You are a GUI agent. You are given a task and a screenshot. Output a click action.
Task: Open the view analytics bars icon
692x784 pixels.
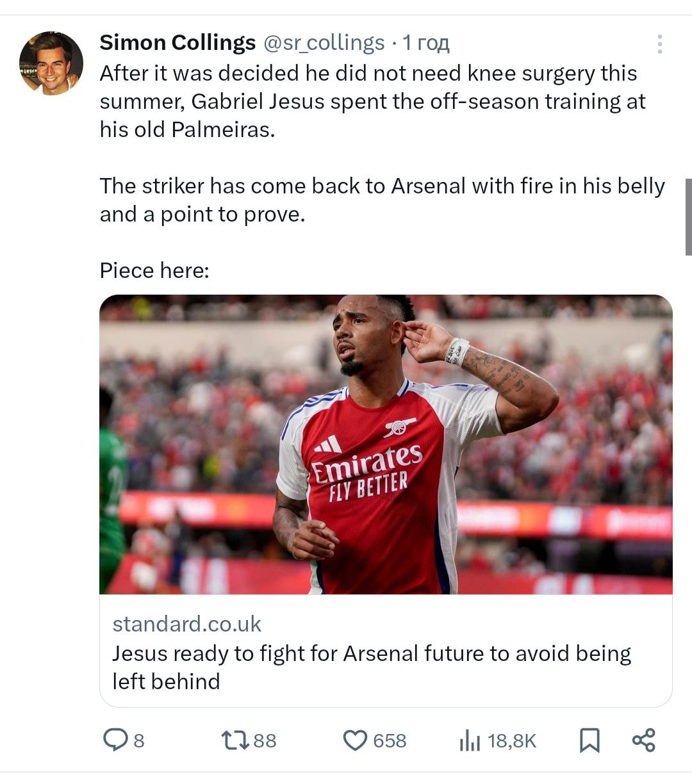[x=470, y=741]
